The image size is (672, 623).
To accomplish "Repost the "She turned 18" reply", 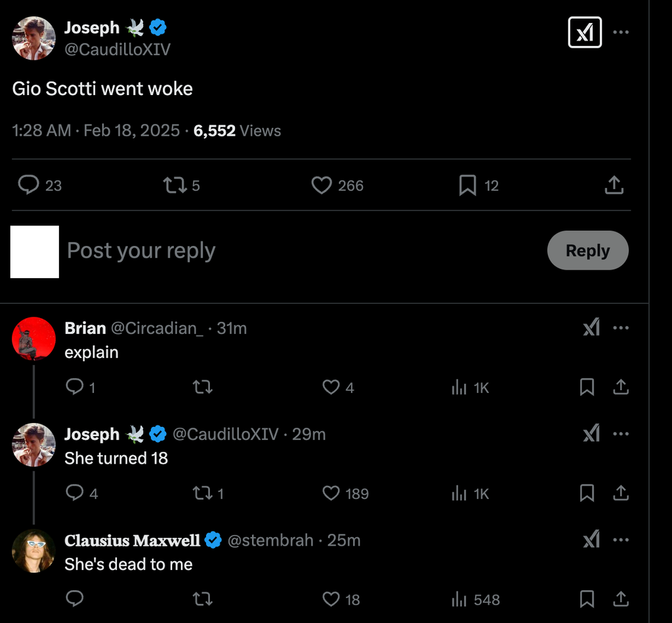I will 203,493.
